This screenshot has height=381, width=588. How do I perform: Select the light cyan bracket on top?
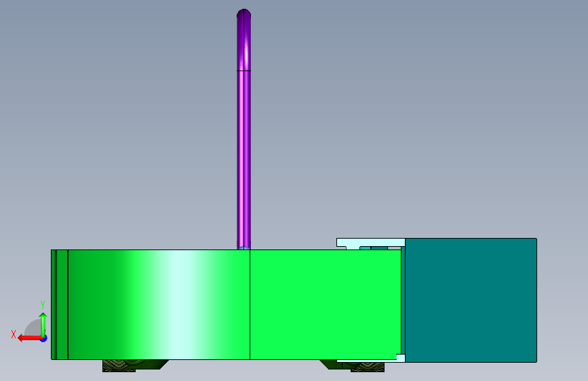370,243
